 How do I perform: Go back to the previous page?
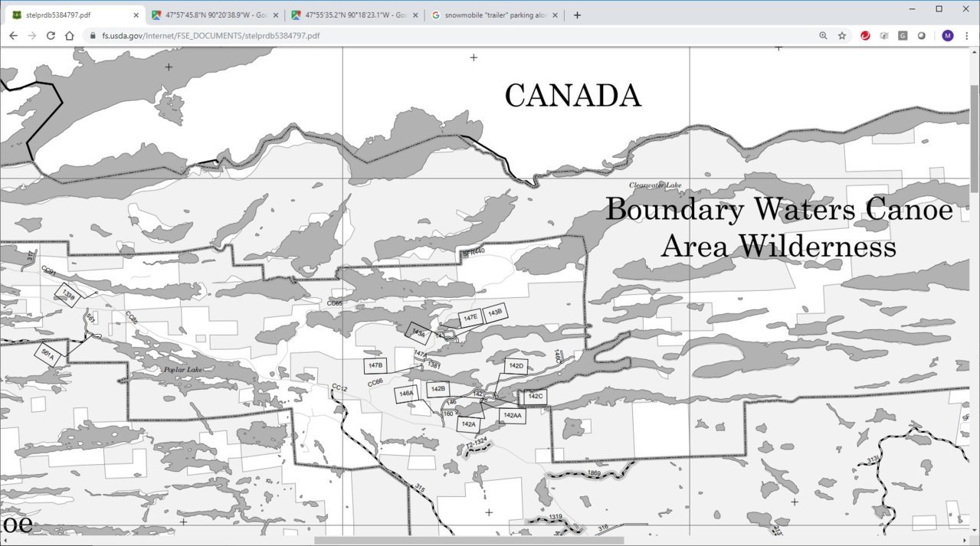pos(13,35)
